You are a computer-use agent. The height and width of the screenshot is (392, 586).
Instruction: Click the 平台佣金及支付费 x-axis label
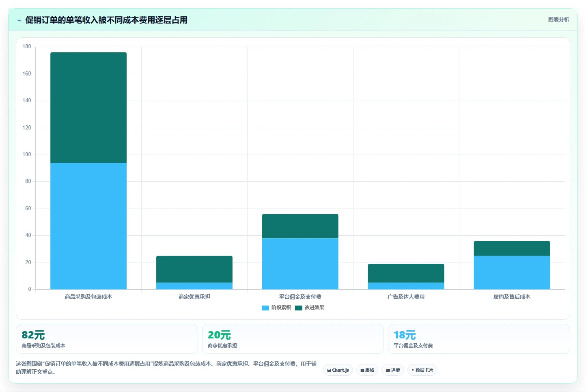point(300,297)
